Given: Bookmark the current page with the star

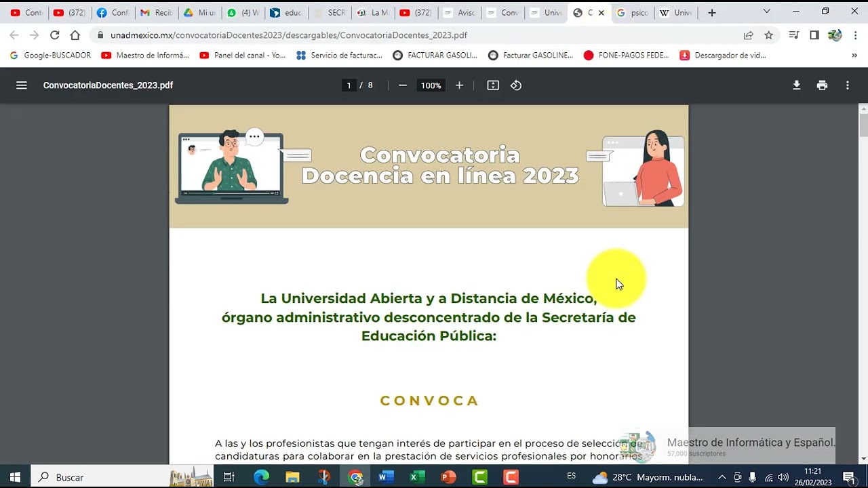Looking at the screenshot, I should click(770, 35).
